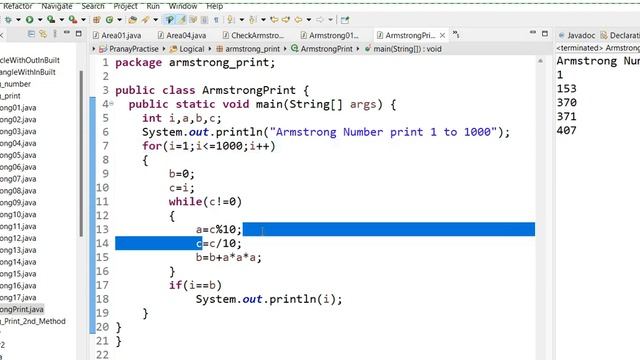
Task: Click code line b=b+a*a*a;
Action: (229, 258)
